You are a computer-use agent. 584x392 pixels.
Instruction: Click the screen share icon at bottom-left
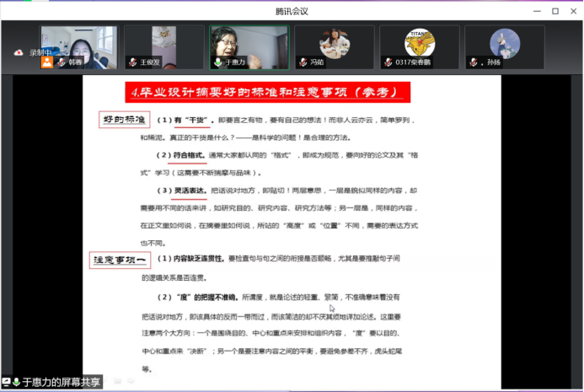pyautogui.click(x=8, y=382)
